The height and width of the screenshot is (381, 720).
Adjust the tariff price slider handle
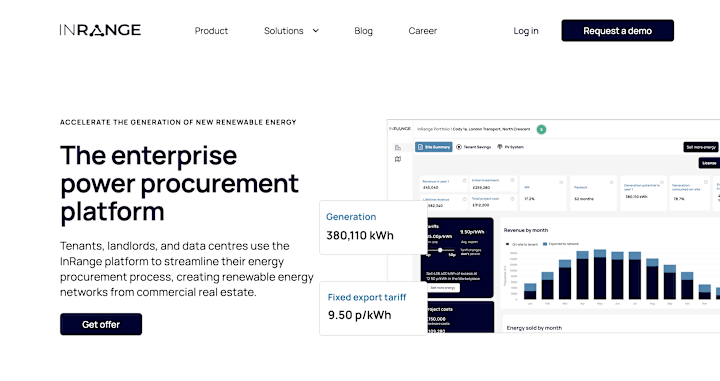(440, 250)
